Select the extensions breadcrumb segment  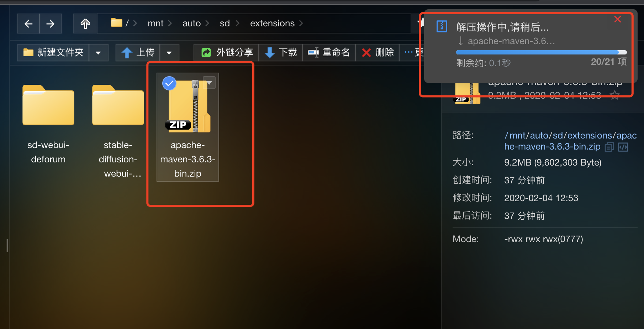click(272, 23)
